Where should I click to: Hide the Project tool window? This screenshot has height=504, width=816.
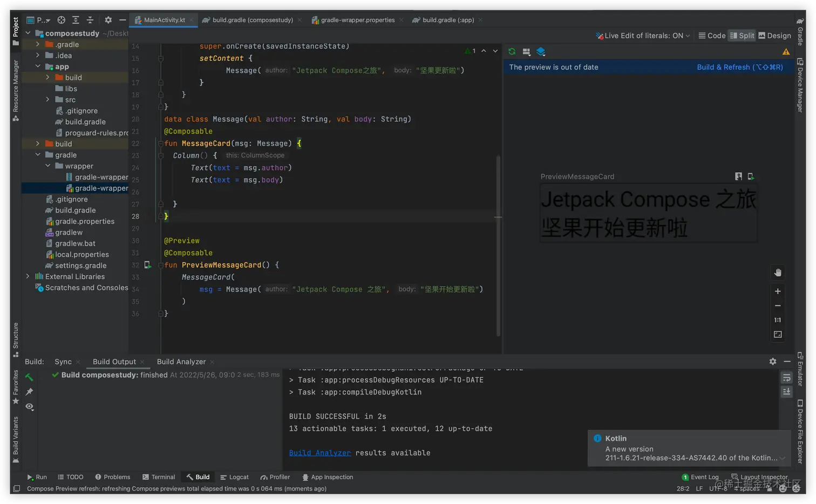123,20
